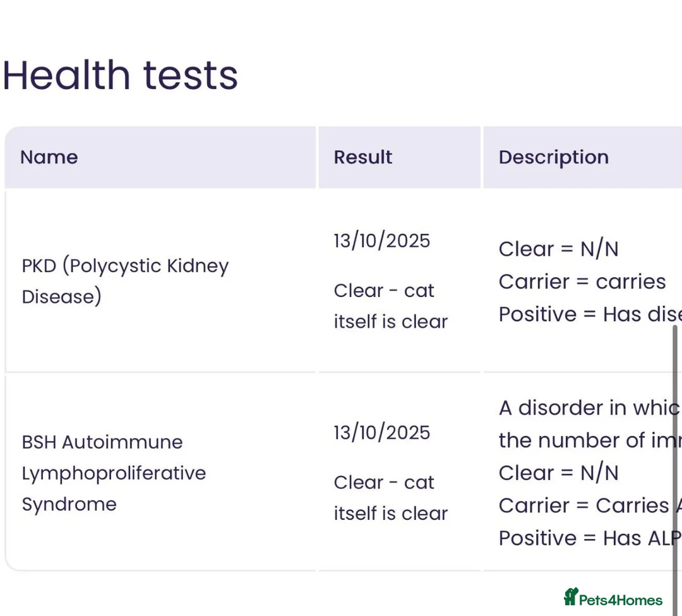Click 'Clear = N/N' in PKD description
The height and width of the screenshot is (616, 682).
click(558, 249)
